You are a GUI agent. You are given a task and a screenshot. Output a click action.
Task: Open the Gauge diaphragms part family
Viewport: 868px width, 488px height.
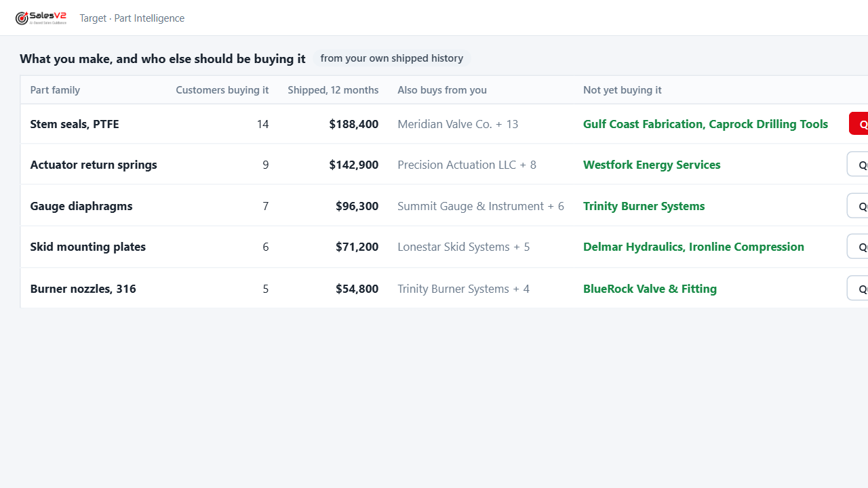[x=81, y=206]
